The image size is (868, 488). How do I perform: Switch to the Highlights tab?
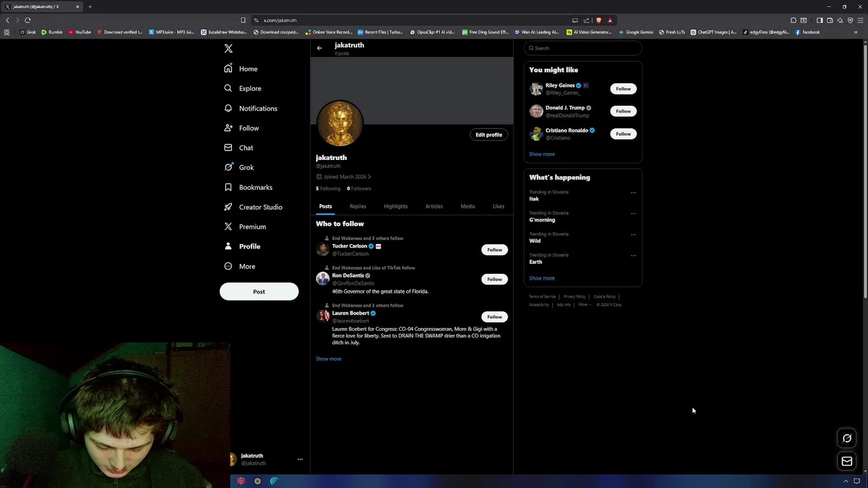tap(395, 206)
